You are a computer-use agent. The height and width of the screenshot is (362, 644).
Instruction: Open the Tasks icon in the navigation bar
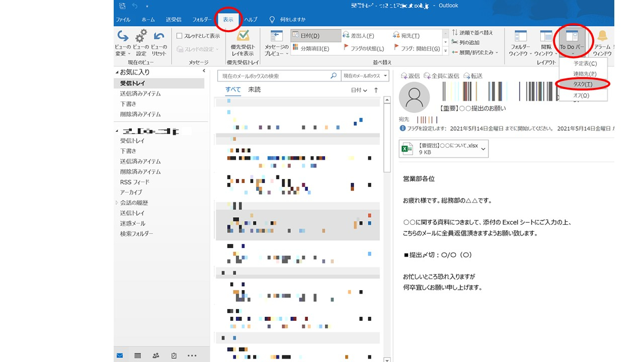click(x=174, y=355)
